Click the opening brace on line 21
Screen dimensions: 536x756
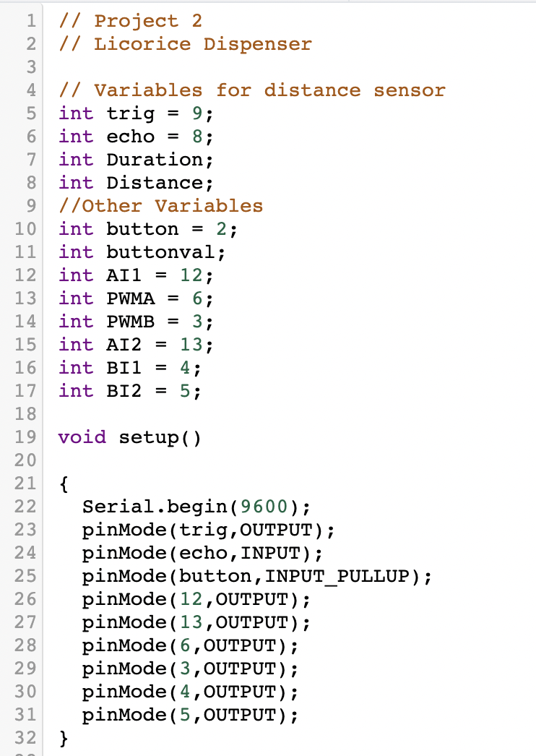point(64,484)
